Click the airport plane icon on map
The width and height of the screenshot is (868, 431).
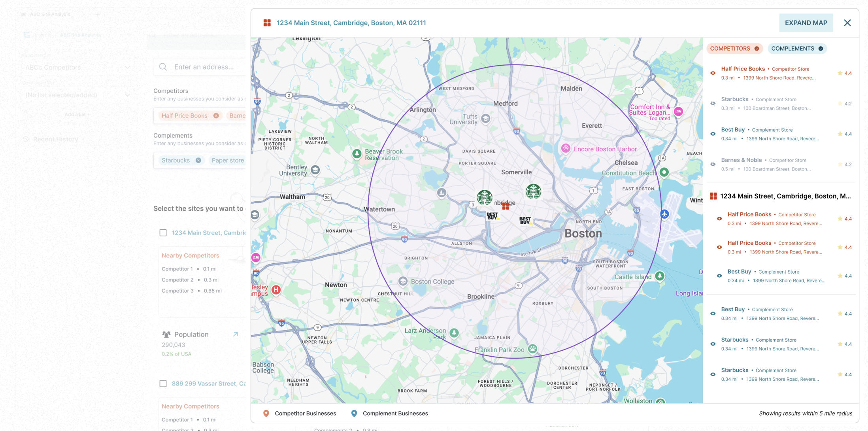click(664, 214)
